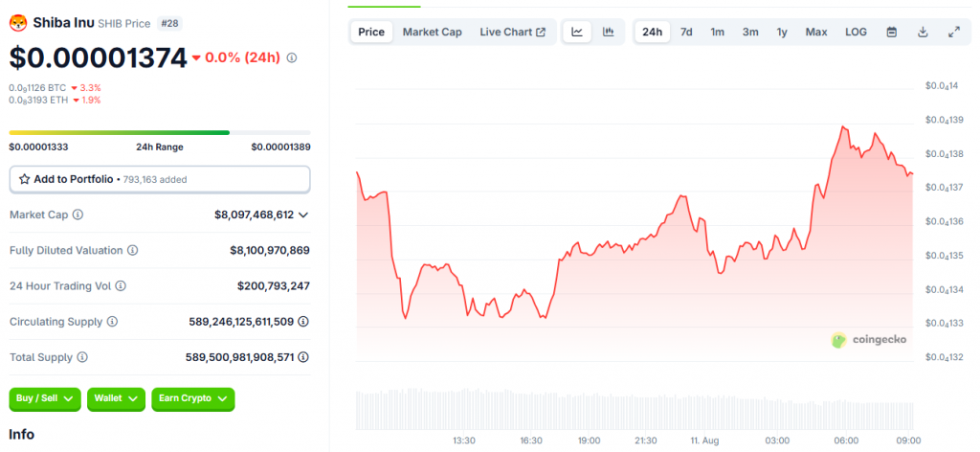This screenshot has width=980, height=452.
Task: Expand chart to fullscreen
Action: pos(954,32)
